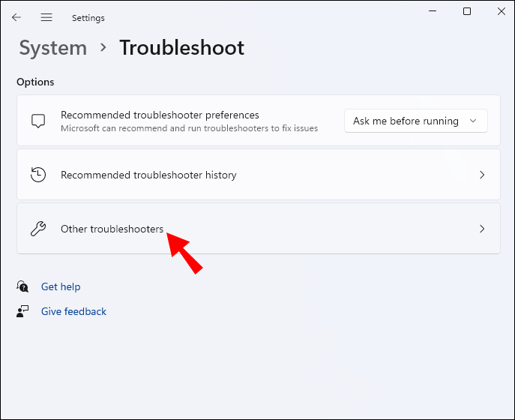Image resolution: width=515 pixels, height=420 pixels.
Task: Open the hamburger navigation menu
Action: (x=46, y=17)
